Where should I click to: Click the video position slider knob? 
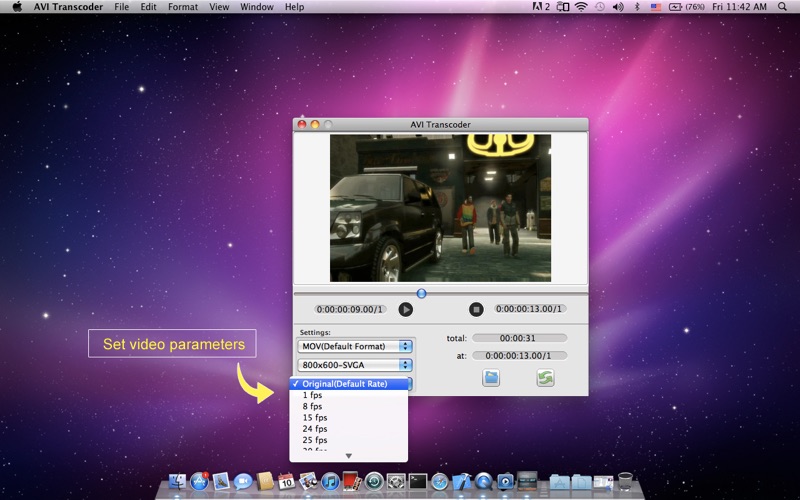click(x=421, y=293)
